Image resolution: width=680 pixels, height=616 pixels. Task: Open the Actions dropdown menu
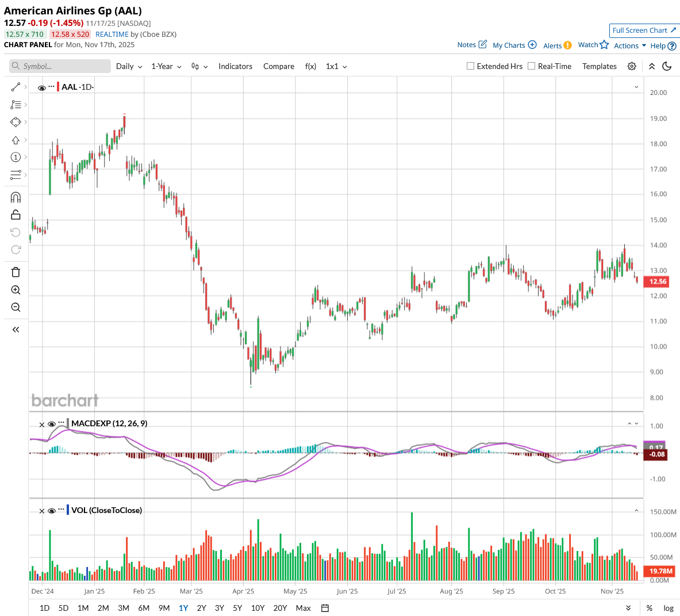tap(629, 45)
